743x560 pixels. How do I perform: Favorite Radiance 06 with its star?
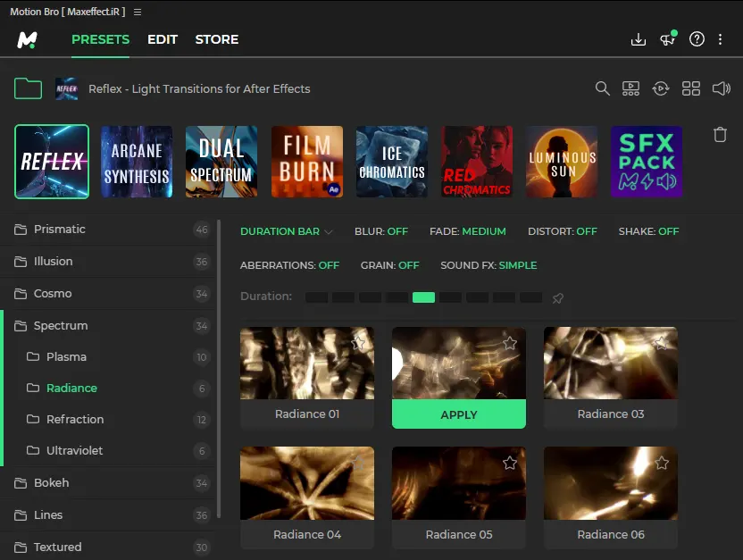click(662, 463)
